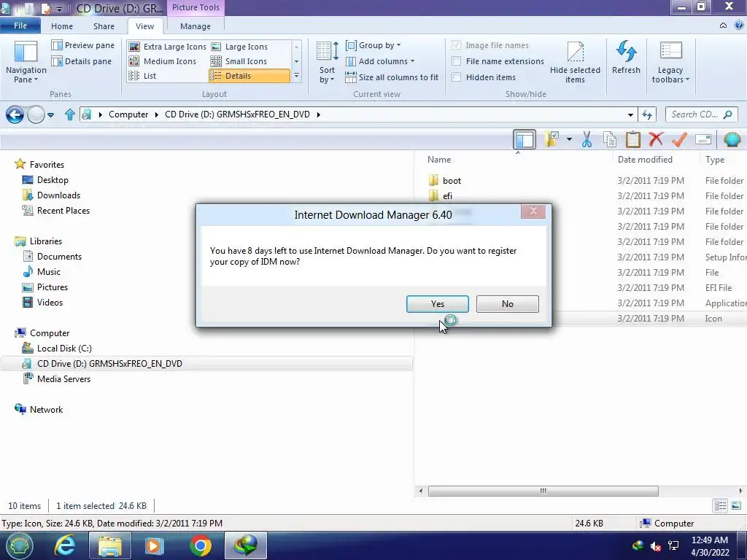Enable File name extensions checkbox
The image size is (747, 560).
[457, 61]
